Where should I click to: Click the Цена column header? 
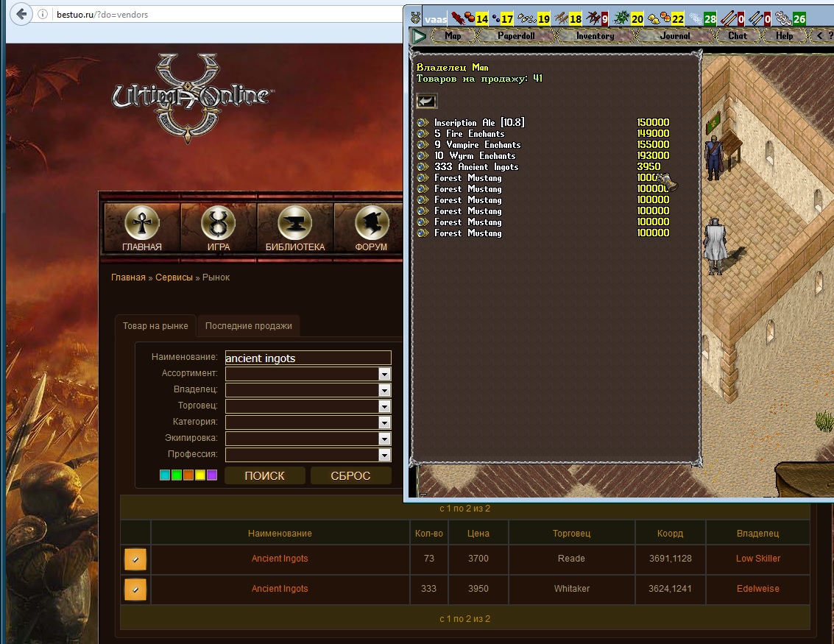478,534
